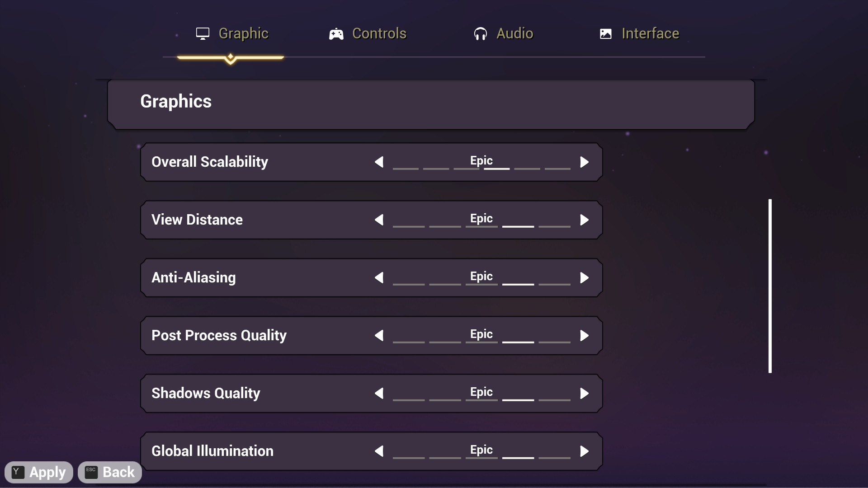The image size is (868, 488).
Task: Raise View Distance using right arrow
Action: coord(585,220)
